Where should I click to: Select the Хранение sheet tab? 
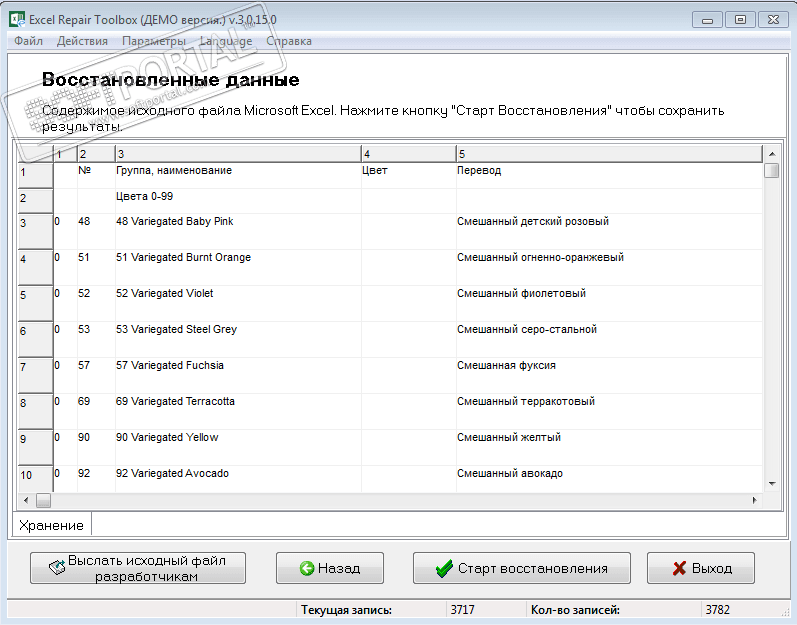pyautogui.click(x=51, y=525)
